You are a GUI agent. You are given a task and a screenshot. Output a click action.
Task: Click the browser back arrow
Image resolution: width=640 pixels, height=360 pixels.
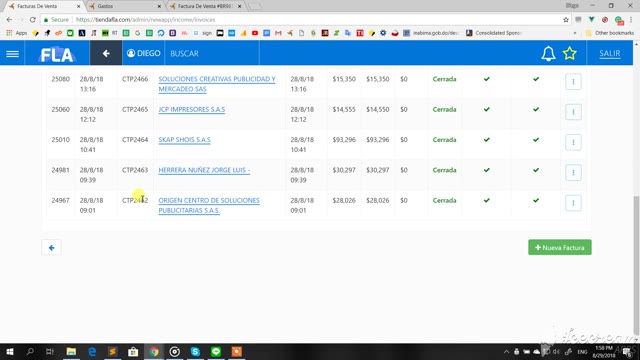click(x=9, y=20)
